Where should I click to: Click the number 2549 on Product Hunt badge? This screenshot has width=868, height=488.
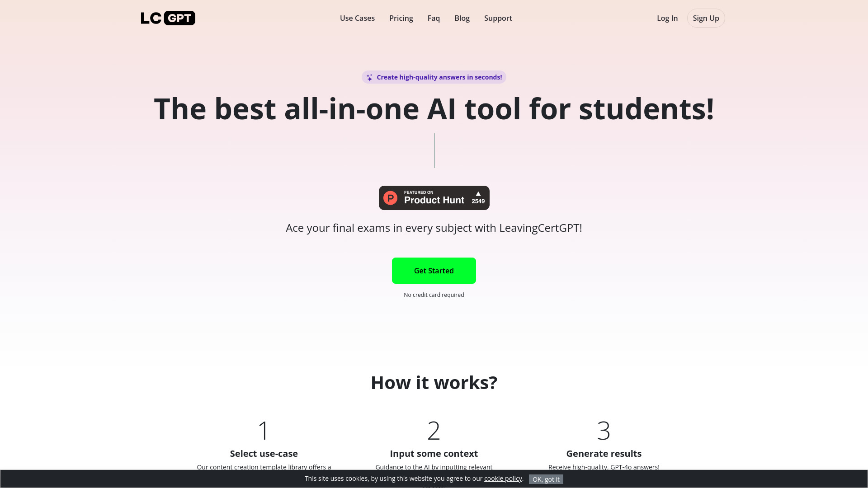click(x=477, y=201)
